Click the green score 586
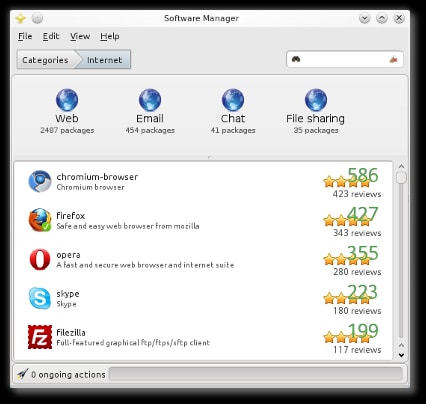The image size is (426, 404). [363, 175]
